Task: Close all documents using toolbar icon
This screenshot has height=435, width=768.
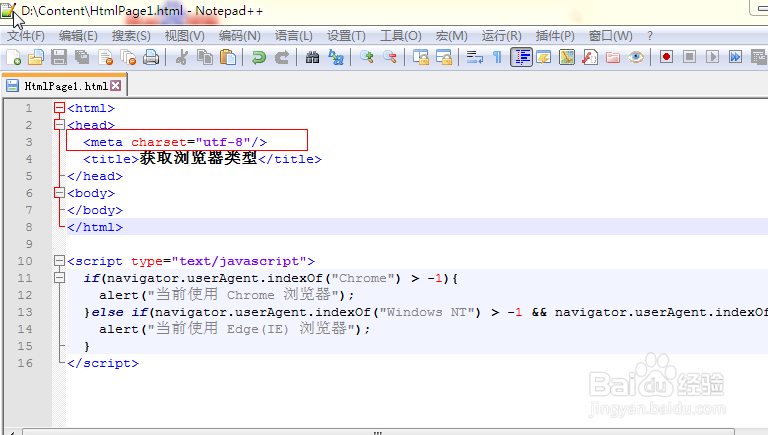Action: coord(128,57)
